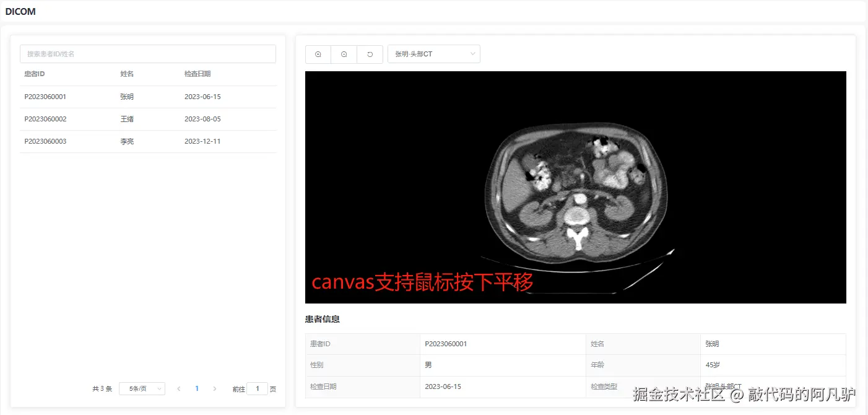Viewport: 868px width, 415px height.
Task: Click the DICOM page title
Action: coord(20,12)
